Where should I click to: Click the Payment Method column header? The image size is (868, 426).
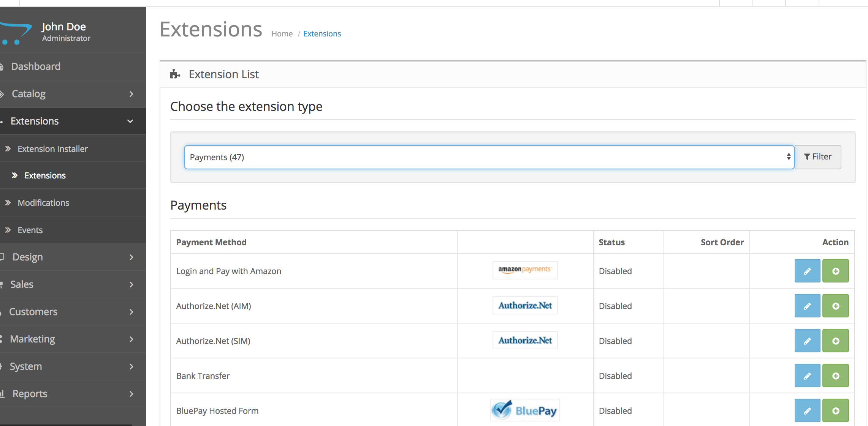point(211,242)
